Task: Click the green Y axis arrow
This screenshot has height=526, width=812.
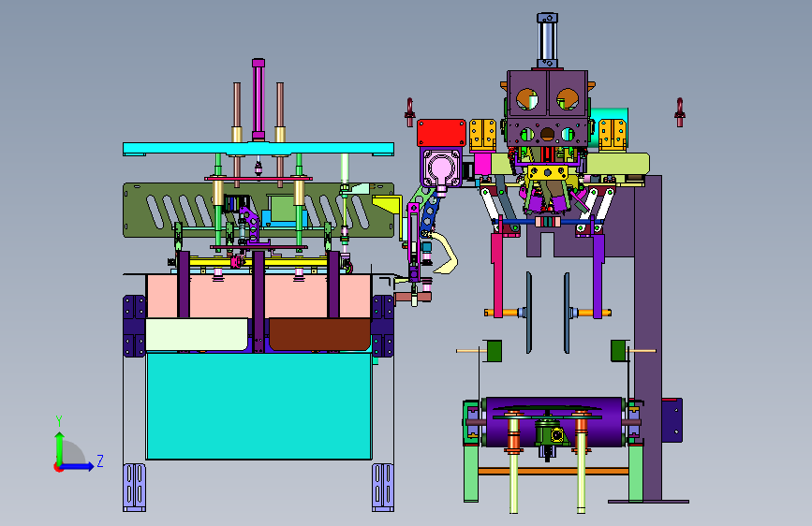Action: pyautogui.click(x=60, y=448)
